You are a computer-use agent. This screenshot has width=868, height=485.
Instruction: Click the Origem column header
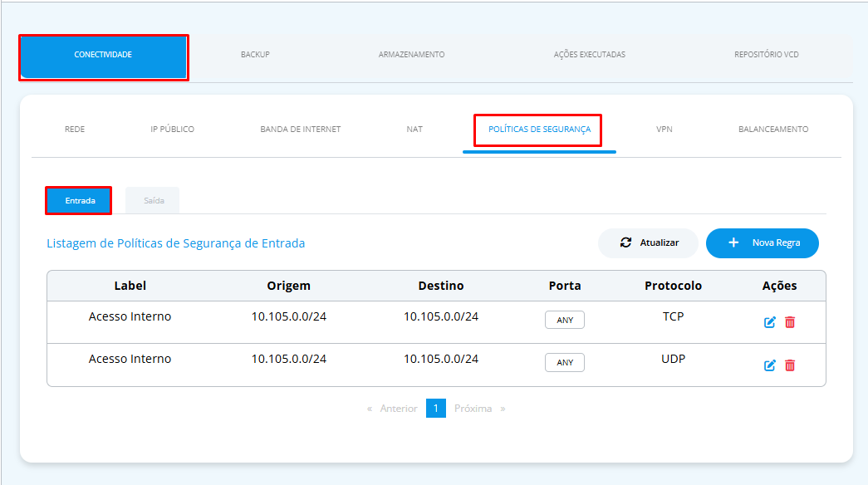288,286
